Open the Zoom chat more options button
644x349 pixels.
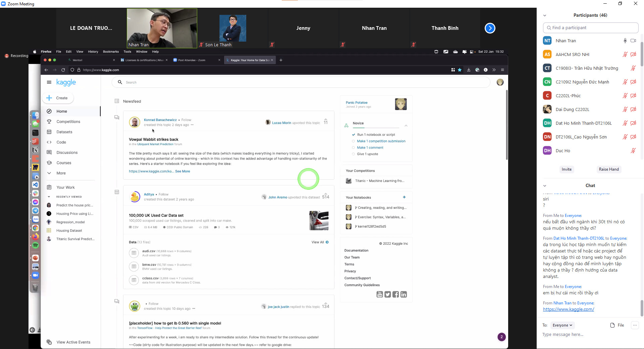point(635,325)
